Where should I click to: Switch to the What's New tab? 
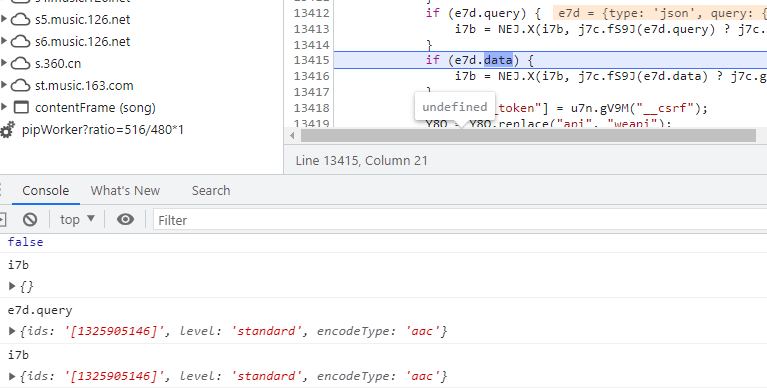(x=125, y=190)
